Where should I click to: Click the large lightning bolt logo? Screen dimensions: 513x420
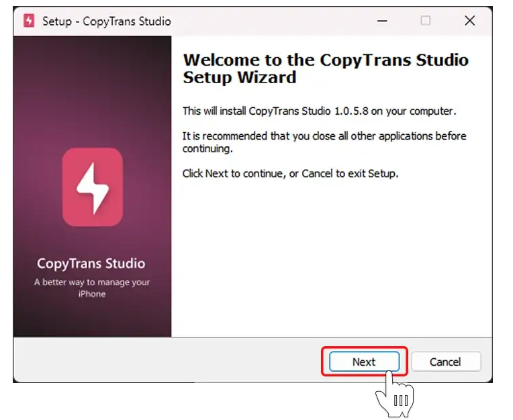tap(93, 187)
